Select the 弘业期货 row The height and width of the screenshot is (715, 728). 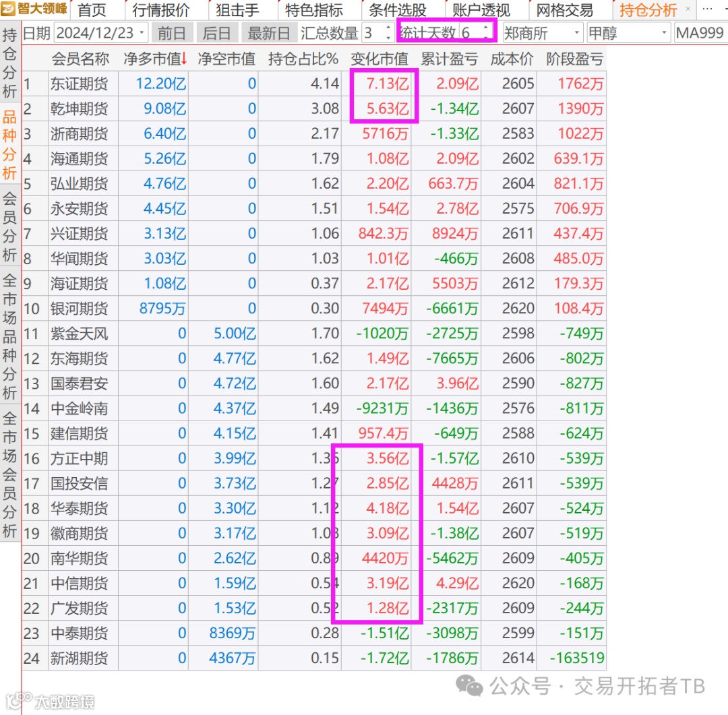314,184
